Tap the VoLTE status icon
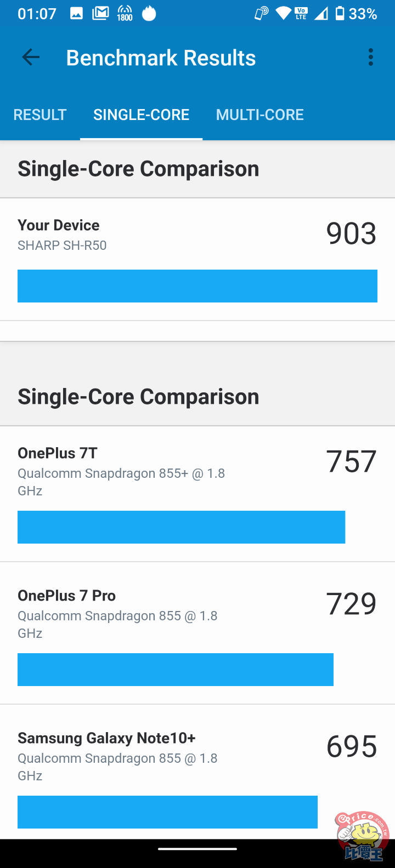395x868 pixels. (x=301, y=14)
